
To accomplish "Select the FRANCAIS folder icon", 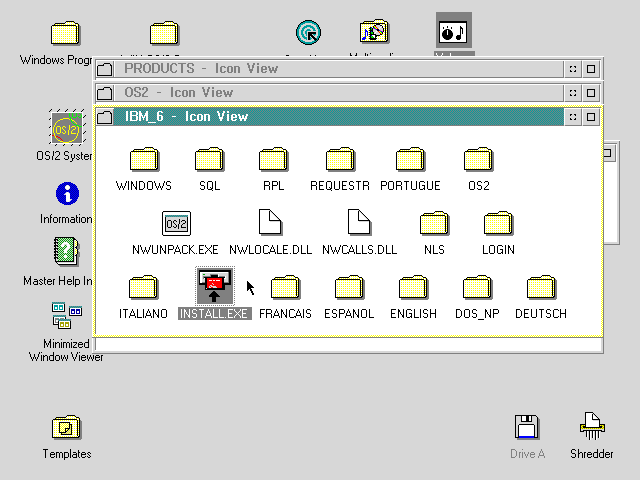I will point(285,287).
